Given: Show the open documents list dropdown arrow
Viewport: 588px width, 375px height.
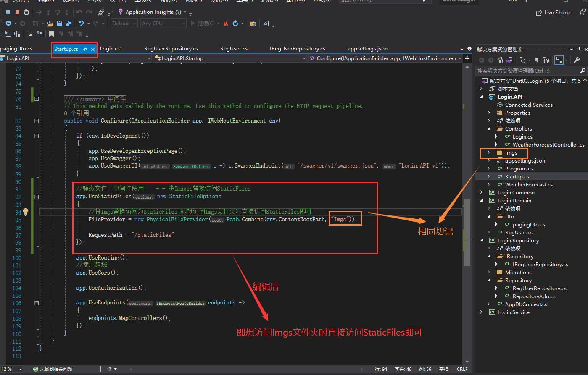Looking at the screenshot, I should [x=462, y=49].
